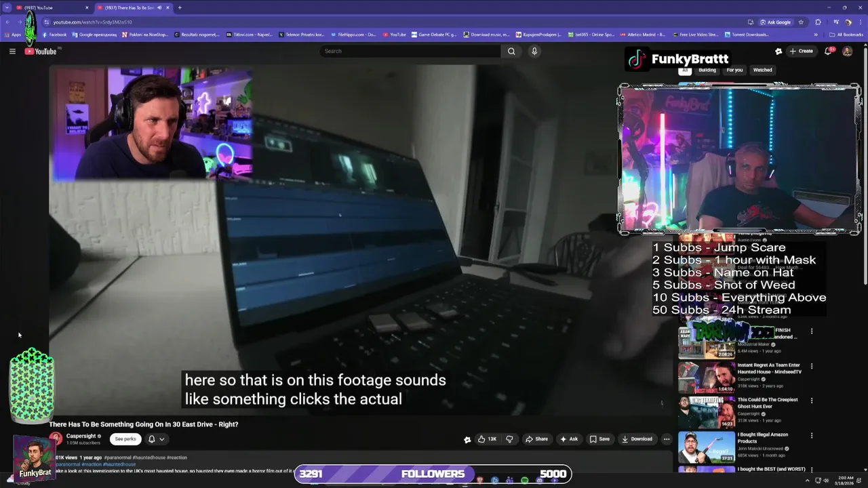
Task: Open the Facebook bookmark
Action: point(55,35)
